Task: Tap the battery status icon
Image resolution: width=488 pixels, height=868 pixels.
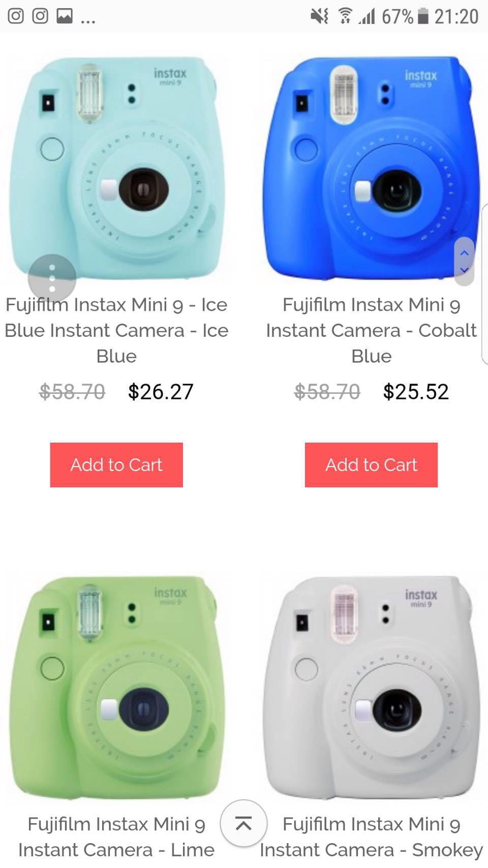Action: (x=423, y=16)
